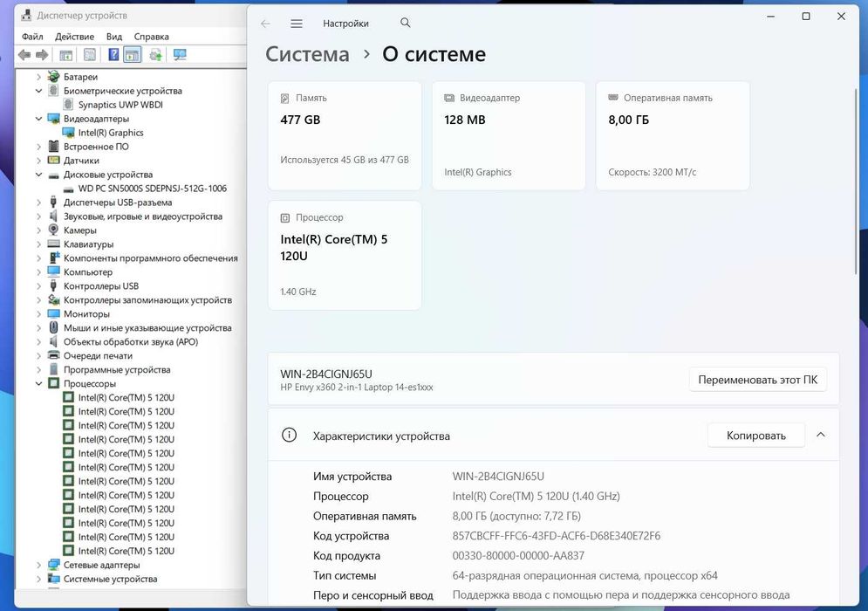868x611 pixels.
Task: Open the Файл menu
Action: pos(32,37)
